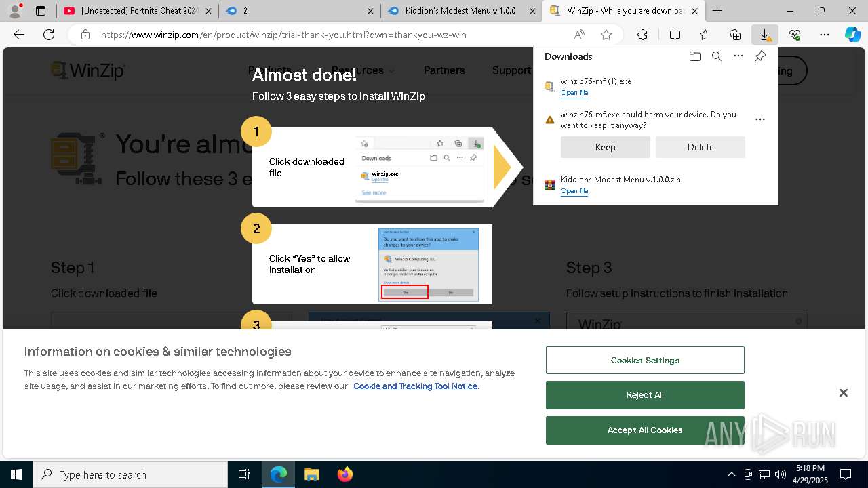Launch Firefox from taskbar
868x488 pixels.
click(344, 474)
